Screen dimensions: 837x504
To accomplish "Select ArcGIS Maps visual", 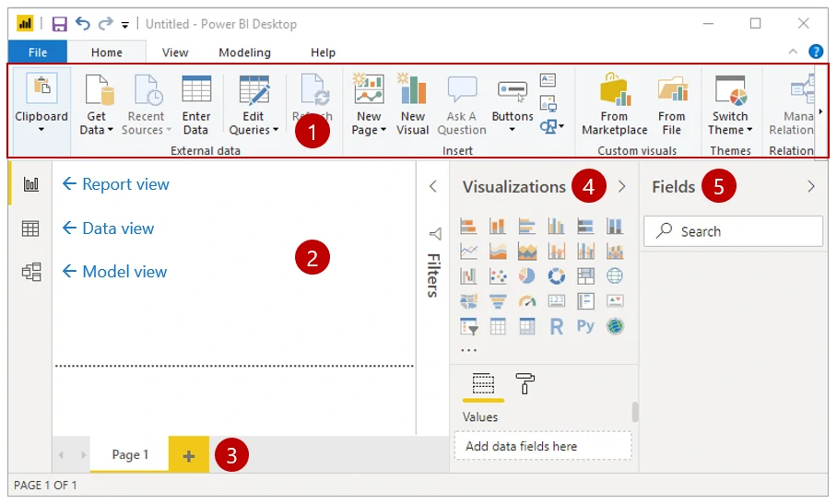I will (615, 326).
